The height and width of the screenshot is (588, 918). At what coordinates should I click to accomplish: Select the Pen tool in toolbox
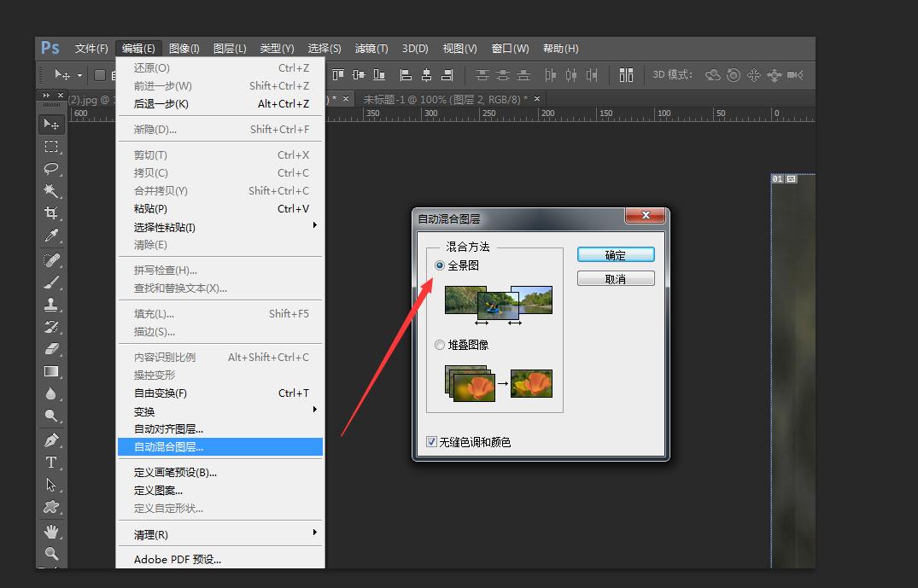click(51, 440)
